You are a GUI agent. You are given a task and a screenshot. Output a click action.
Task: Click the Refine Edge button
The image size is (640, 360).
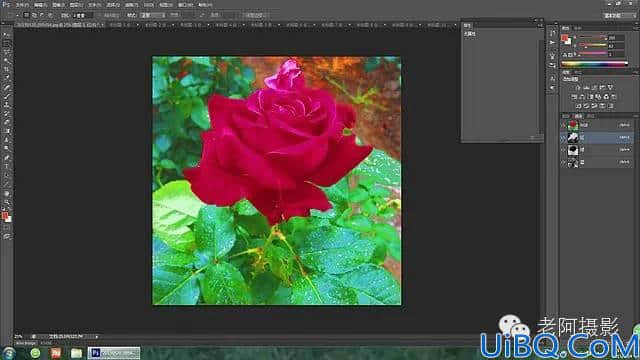[x=255, y=15]
